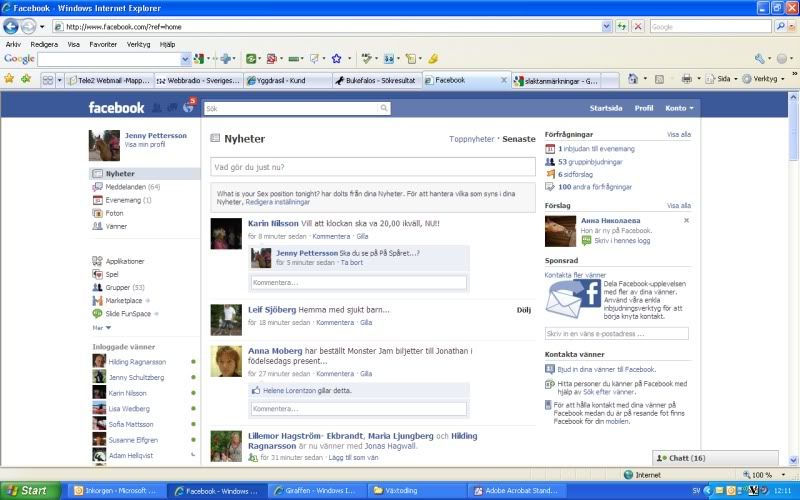The width and height of the screenshot is (800, 500).
Task: Open Karin Nilsson's profile picture thumbnail
Action: [226, 233]
